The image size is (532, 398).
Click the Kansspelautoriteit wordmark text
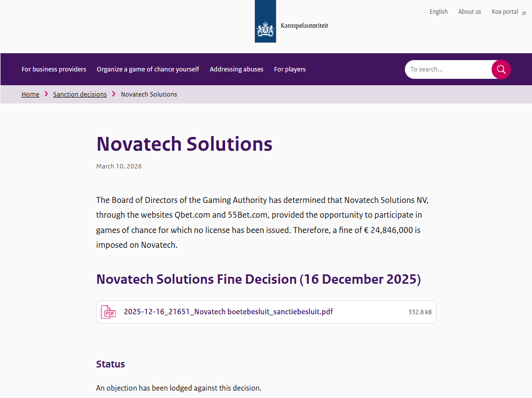[x=304, y=26]
